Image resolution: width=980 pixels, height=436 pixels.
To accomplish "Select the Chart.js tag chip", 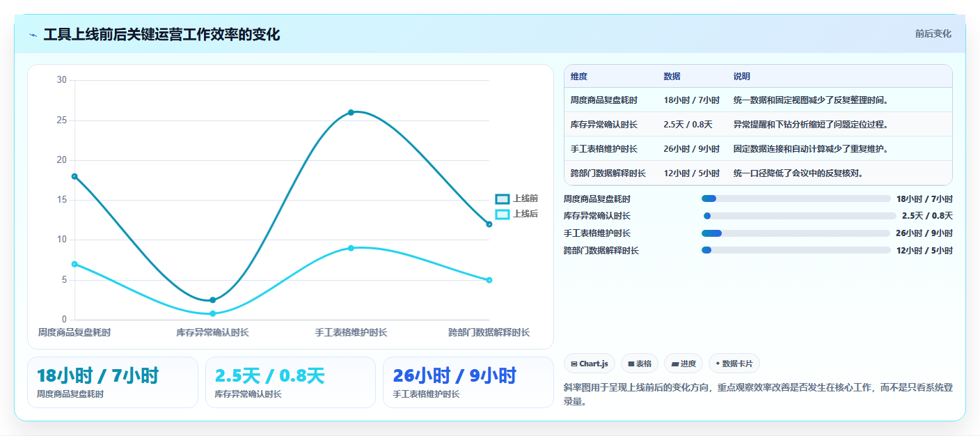I will tap(589, 364).
